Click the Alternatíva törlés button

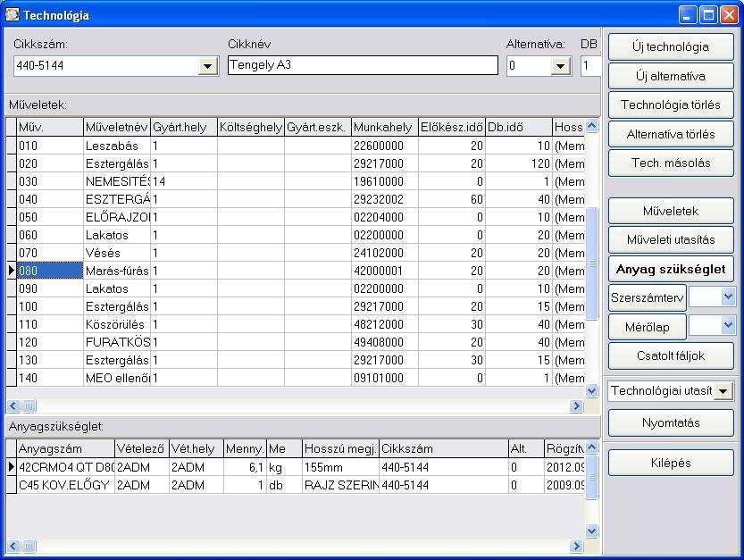click(x=671, y=134)
